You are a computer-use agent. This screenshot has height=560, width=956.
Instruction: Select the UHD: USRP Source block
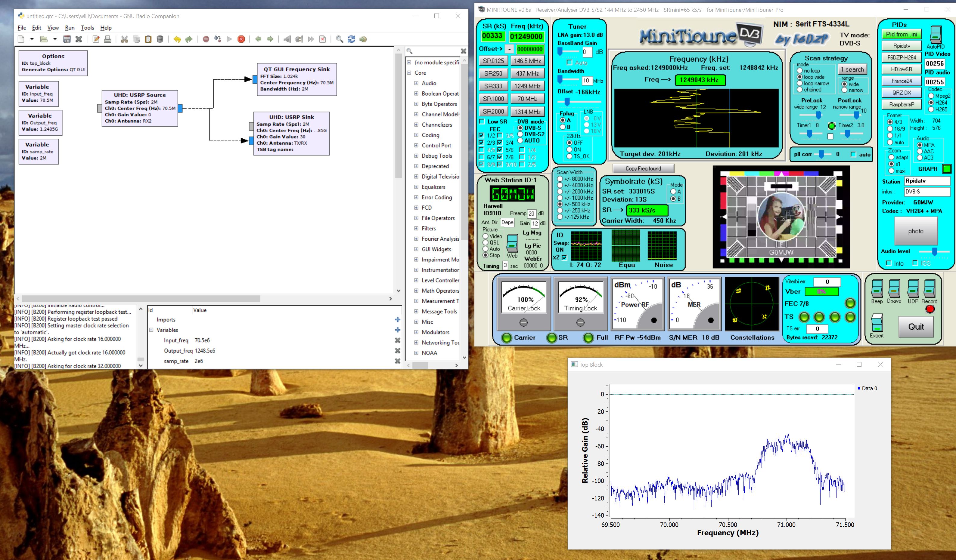pos(140,108)
